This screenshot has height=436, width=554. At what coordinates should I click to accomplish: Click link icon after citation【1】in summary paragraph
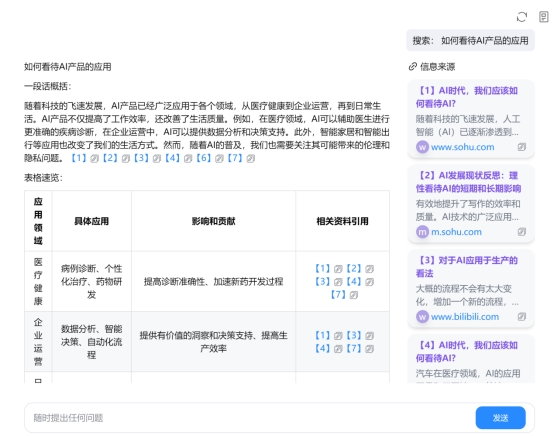[94, 159]
